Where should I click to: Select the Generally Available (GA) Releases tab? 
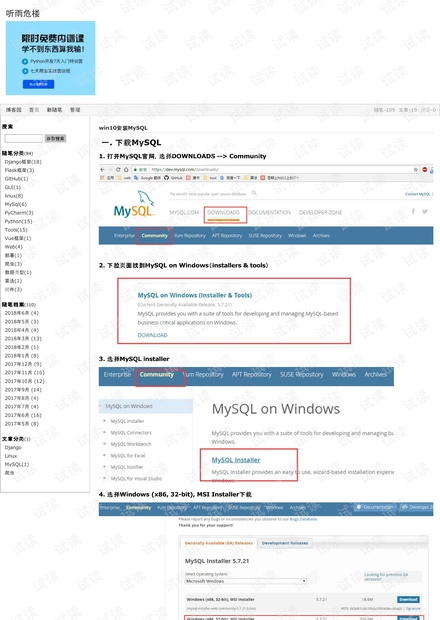(x=218, y=543)
